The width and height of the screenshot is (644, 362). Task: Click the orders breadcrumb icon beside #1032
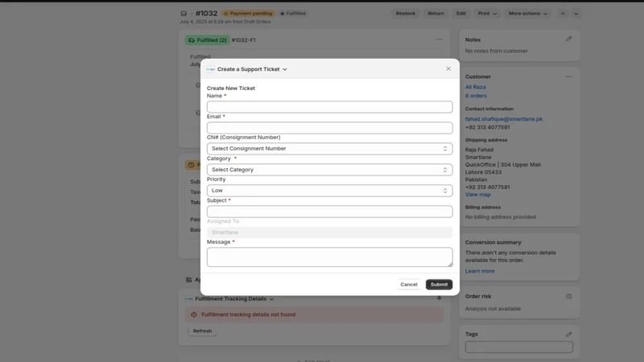[x=184, y=14]
